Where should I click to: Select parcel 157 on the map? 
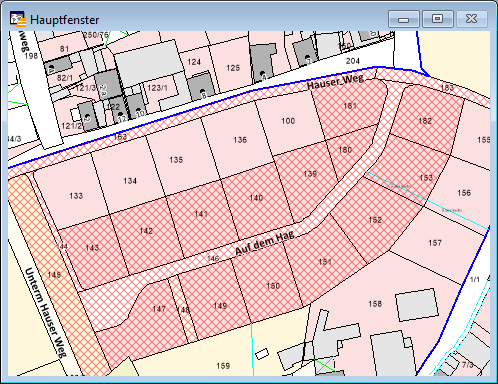tap(435, 243)
